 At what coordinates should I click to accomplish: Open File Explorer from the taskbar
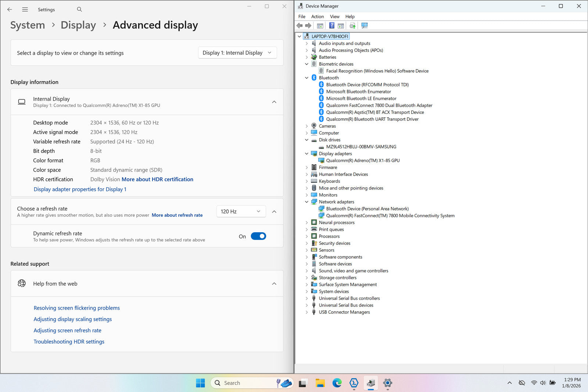[320, 383]
